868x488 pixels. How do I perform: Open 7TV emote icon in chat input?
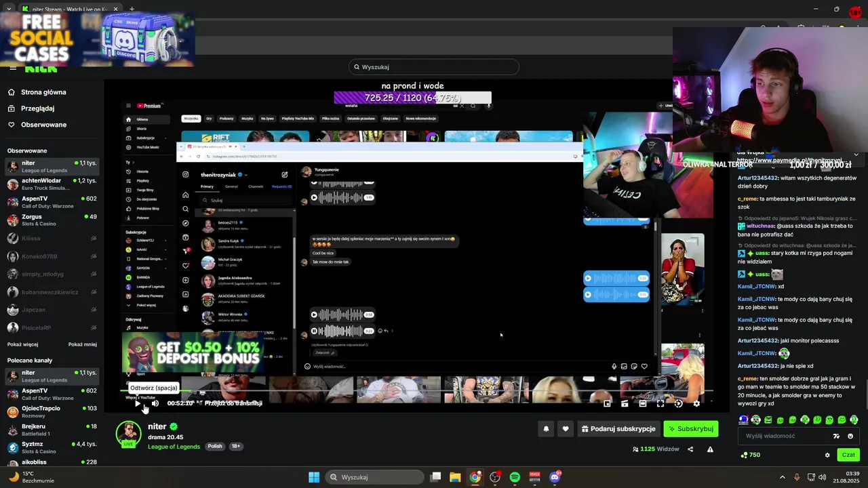coord(836,436)
